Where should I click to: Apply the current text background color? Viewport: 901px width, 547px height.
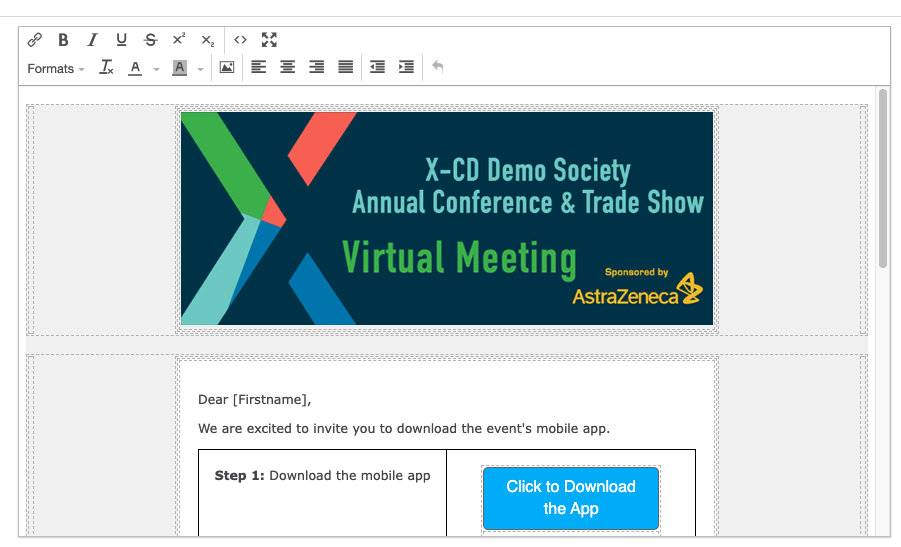point(180,68)
